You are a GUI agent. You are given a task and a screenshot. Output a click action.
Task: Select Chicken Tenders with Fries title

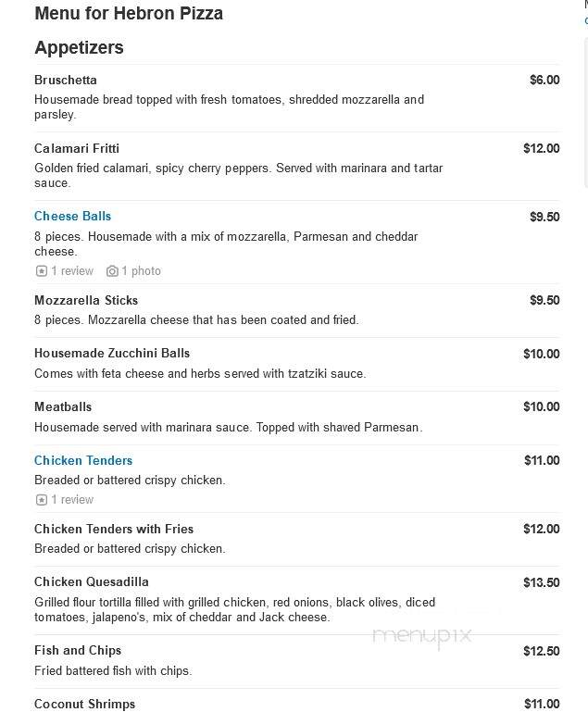pyautogui.click(x=114, y=529)
